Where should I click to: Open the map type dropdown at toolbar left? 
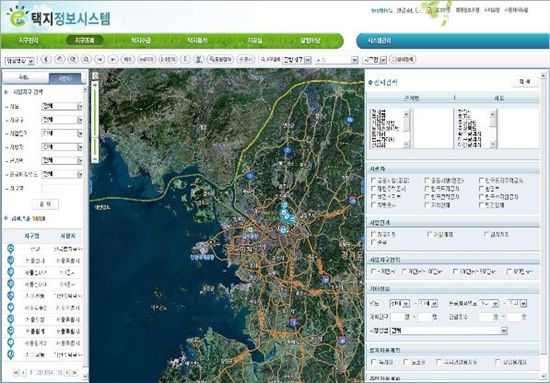(x=19, y=61)
